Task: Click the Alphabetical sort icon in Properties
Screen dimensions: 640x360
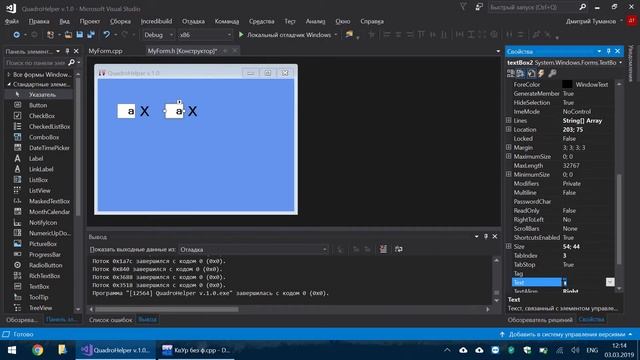Action: [520, 73]
